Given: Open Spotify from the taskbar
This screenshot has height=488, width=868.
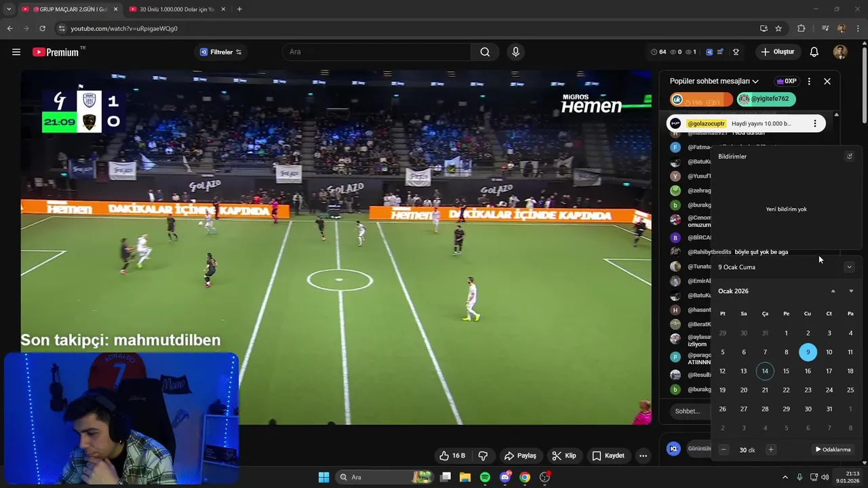Looking at the screenshot, I should point(485,477).
